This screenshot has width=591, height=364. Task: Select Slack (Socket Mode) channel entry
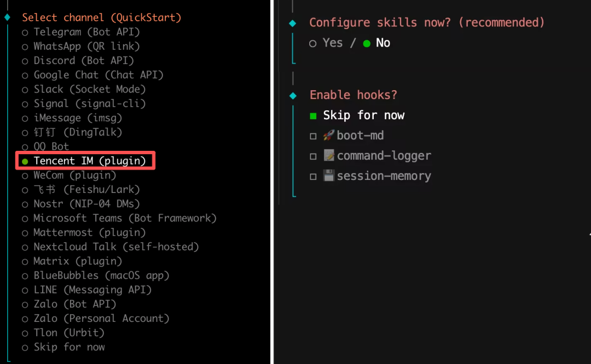pyautogui.click(x=84, y=89)
